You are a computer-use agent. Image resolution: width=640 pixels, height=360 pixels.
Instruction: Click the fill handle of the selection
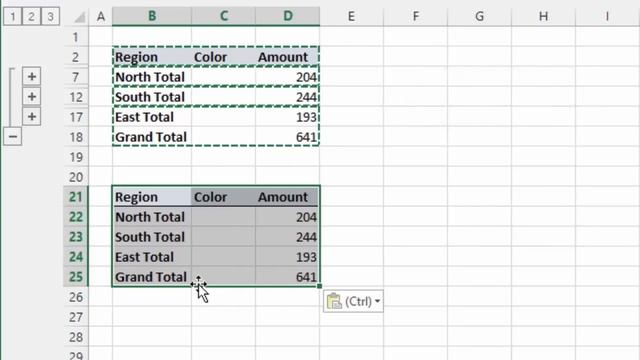(x=319, y=286)
